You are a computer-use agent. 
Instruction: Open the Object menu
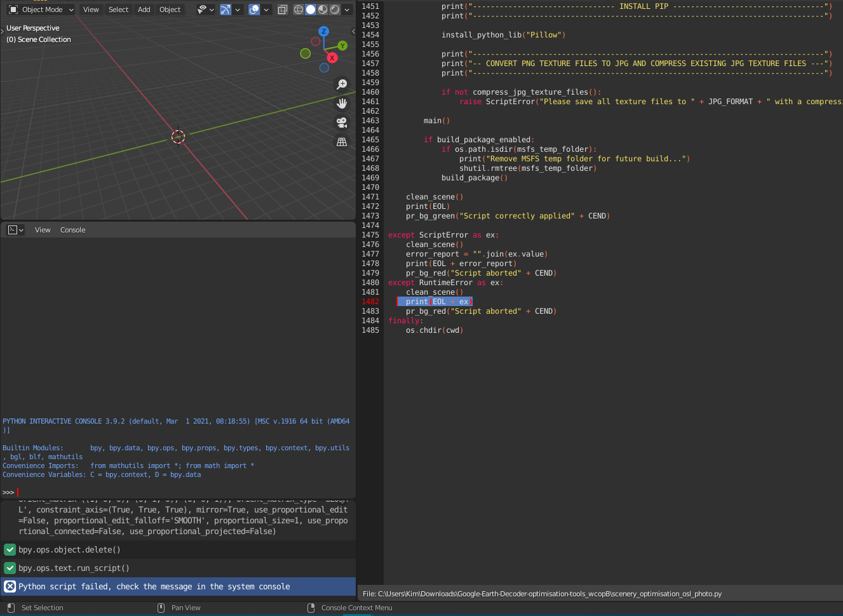(170, 10)
